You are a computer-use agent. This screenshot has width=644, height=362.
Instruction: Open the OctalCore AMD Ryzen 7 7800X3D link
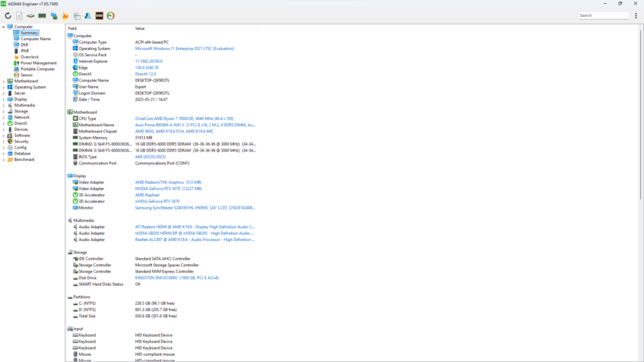184,119
